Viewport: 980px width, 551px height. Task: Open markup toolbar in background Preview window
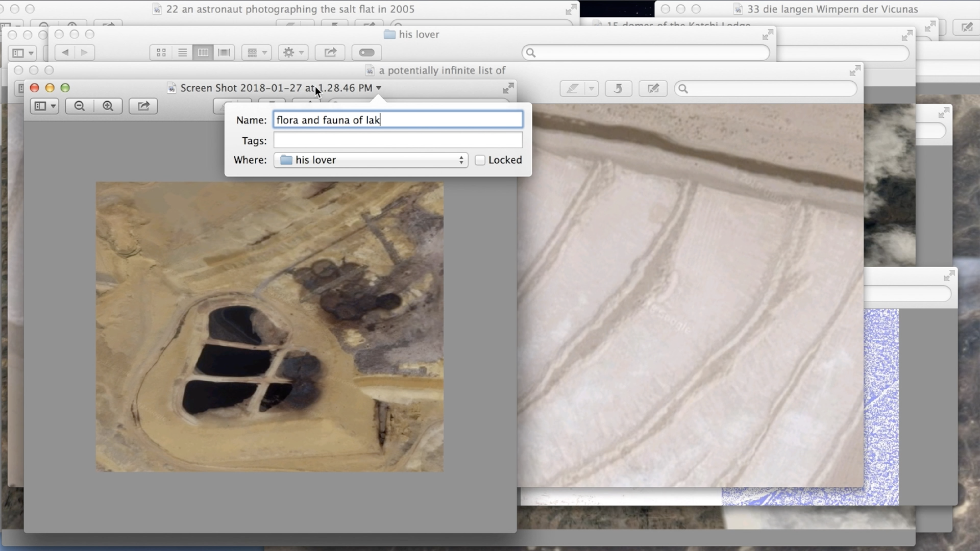point(653,89)
